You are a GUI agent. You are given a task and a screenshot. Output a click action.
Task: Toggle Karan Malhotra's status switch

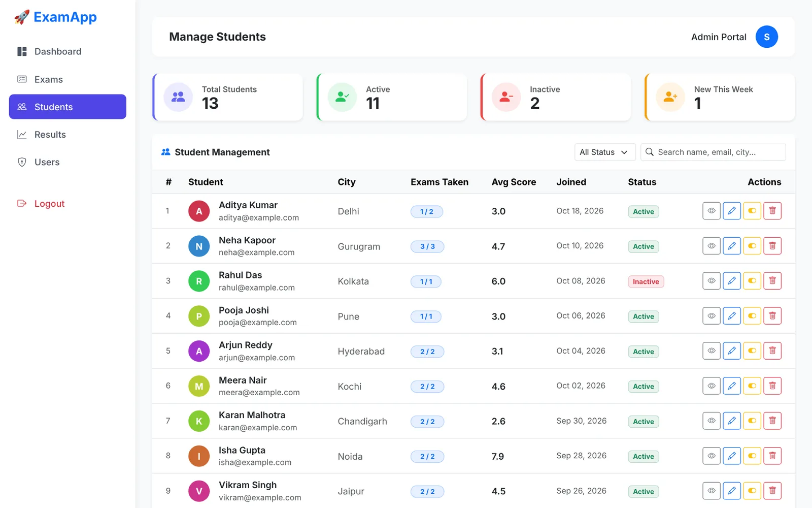[x=752, y=421]
